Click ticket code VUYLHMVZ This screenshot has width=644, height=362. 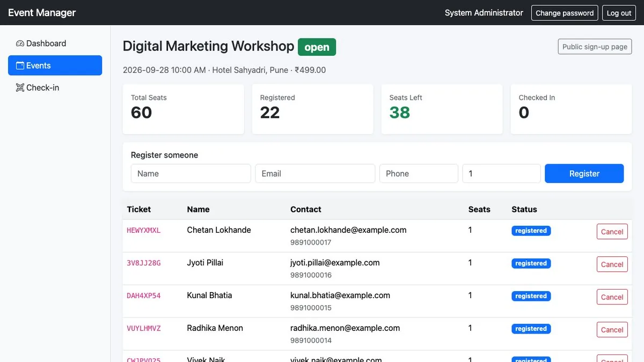(143, 328)
